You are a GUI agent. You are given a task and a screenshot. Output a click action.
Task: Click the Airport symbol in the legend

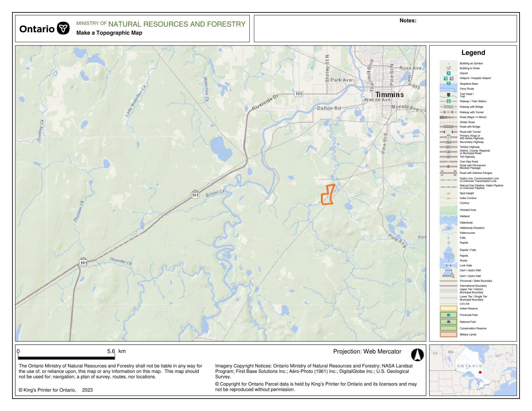(x=449, y=73)
